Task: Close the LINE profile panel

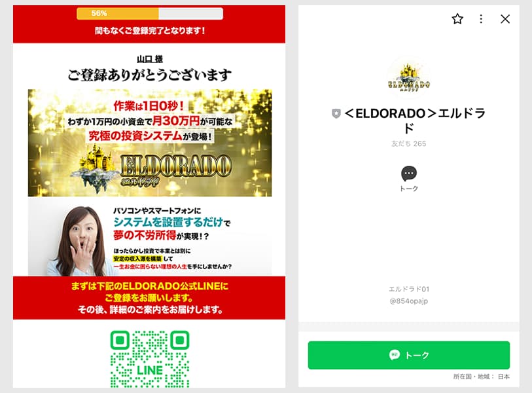Action: pyautogui.click(x=505, y=19)
